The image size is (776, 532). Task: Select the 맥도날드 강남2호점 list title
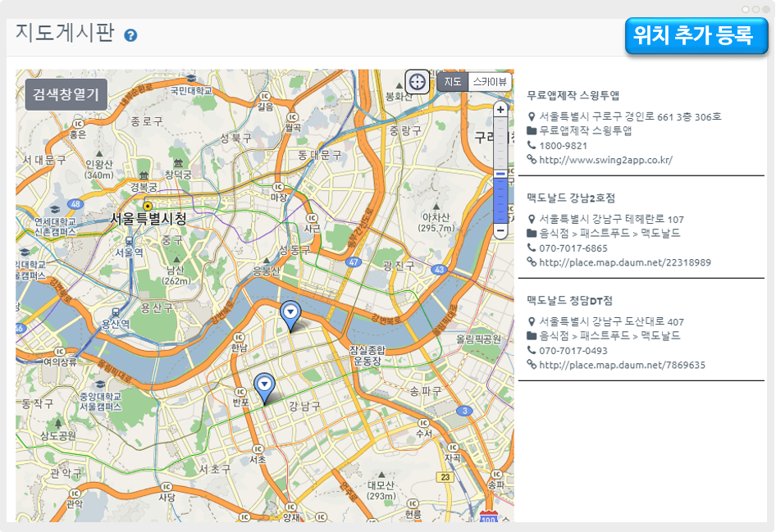coord(571,198)
